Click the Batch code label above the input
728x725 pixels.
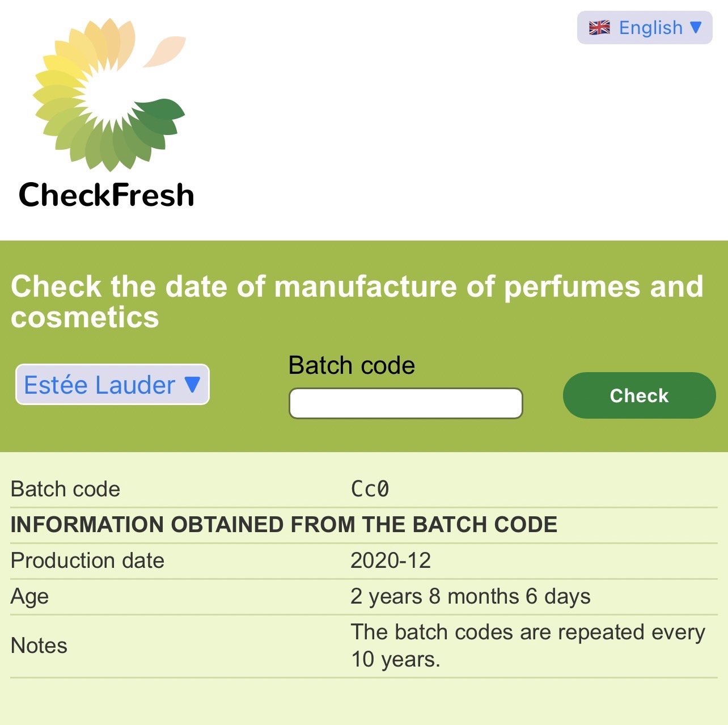point(352,365)
